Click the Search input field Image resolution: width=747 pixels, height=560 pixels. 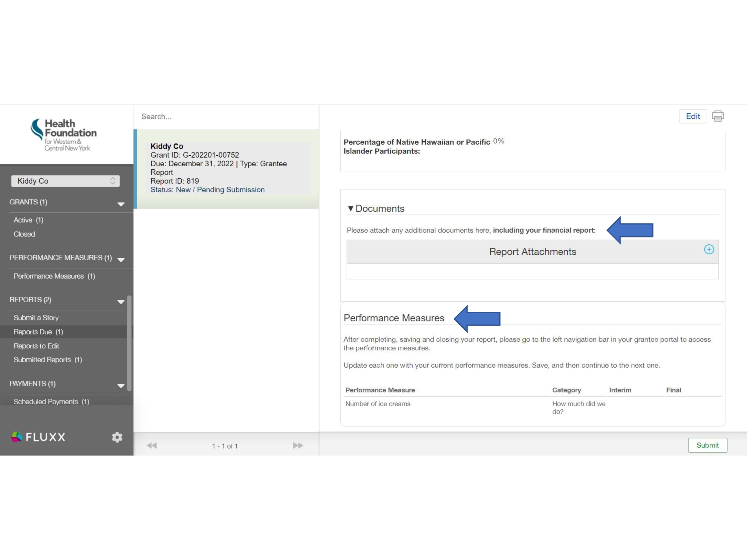(226, 116)
